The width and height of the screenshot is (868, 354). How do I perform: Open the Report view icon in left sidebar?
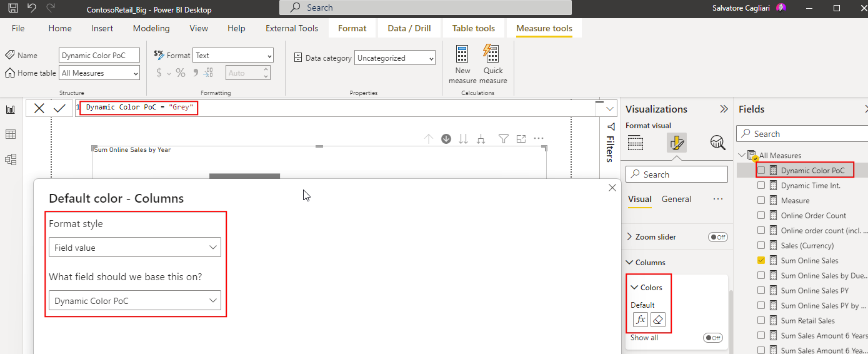[x=11, y=109]
